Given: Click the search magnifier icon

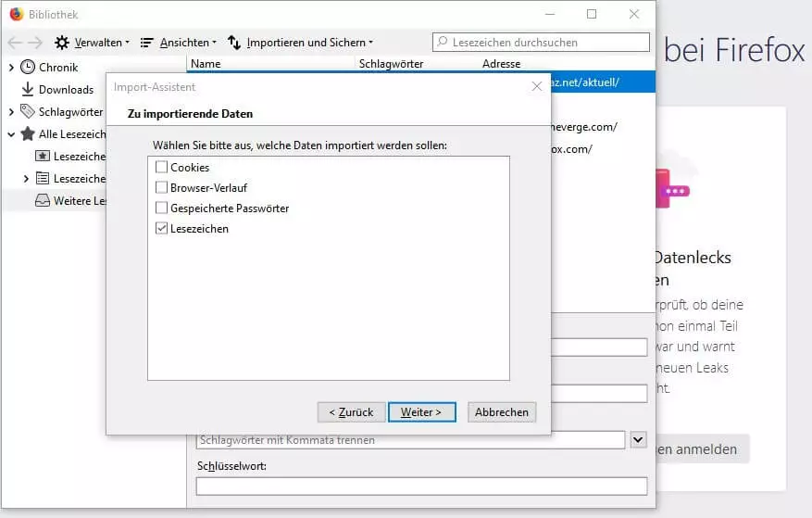Looking at the screenshot, I should click(x=443, y=42).
